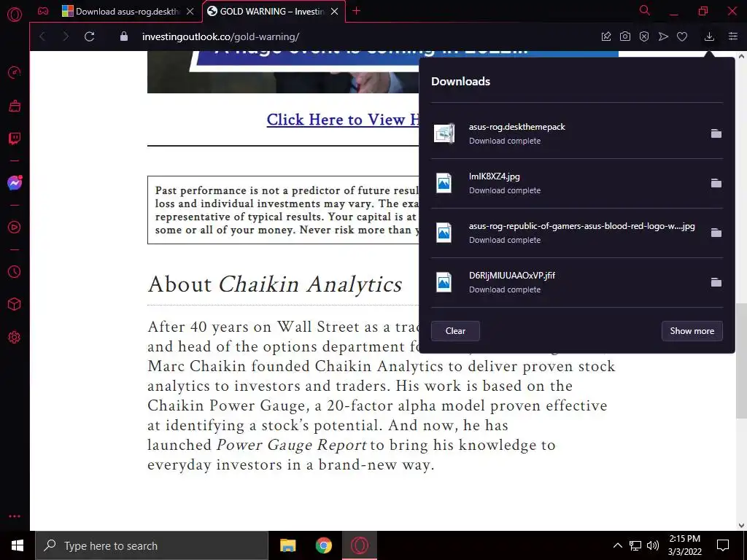
Task: Open the taskbar clock and date
Action: (684, 545)
